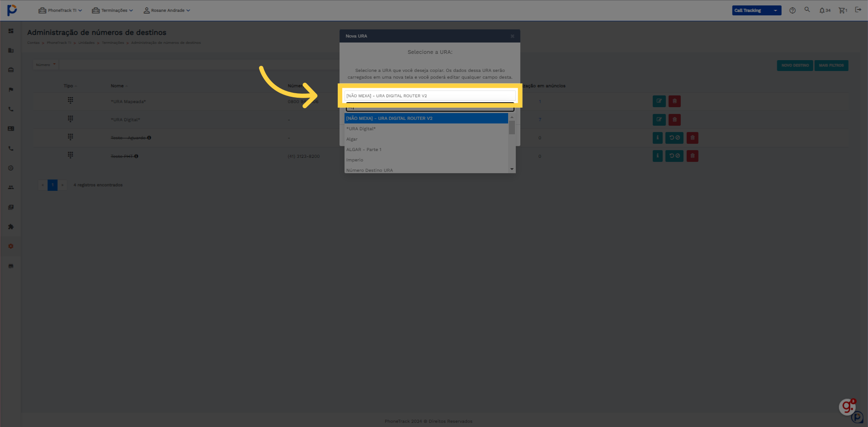The image size is (868, 427).
Task: Click the next page arrow
Action: (62, 185)
